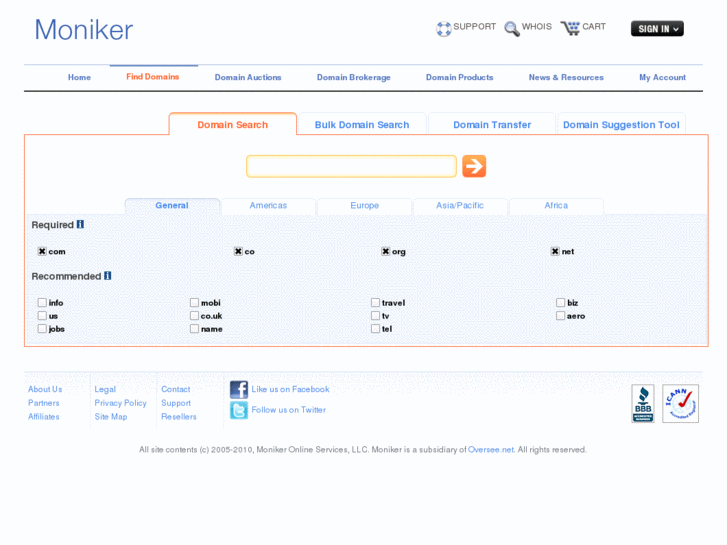Click the WHOIS magnifying glass icon
The width and height of the screenshot is (727, 545).
pos(512,29)
